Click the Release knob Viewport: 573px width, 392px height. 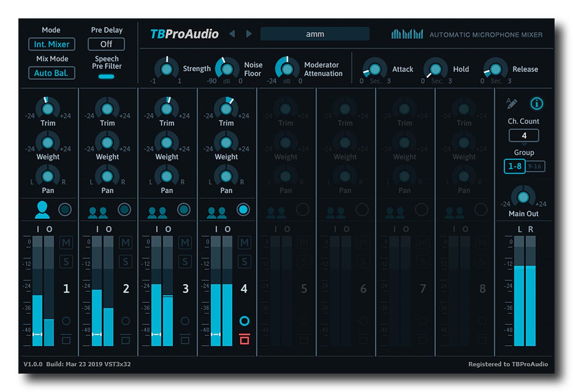pyautogui.click(x=496, y=69)
